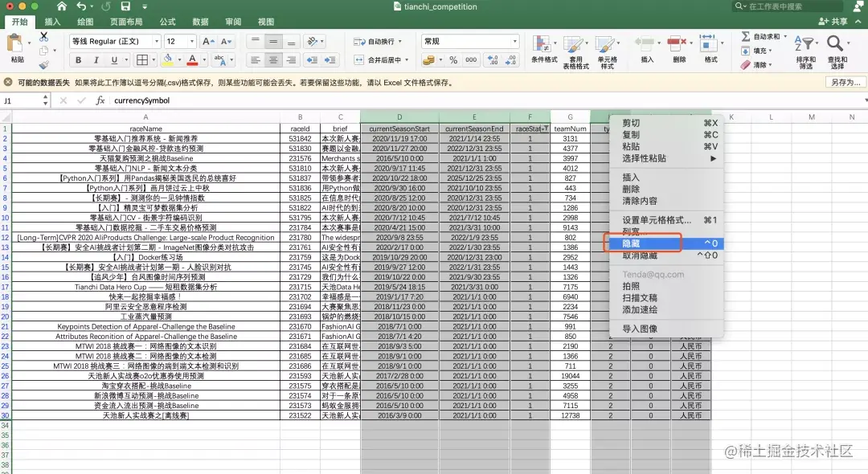This screenshot has height=474, width=868.
Task: Save the workbook with the floppy disk icon
Action: [x=125, y=6]
